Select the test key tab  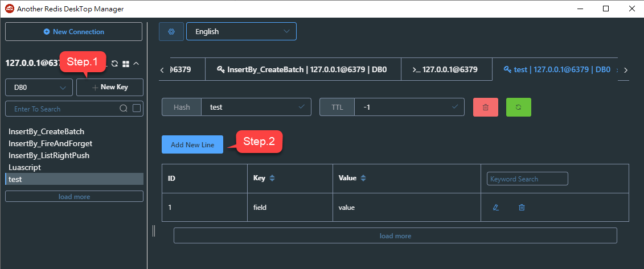(x=556, y=69)
